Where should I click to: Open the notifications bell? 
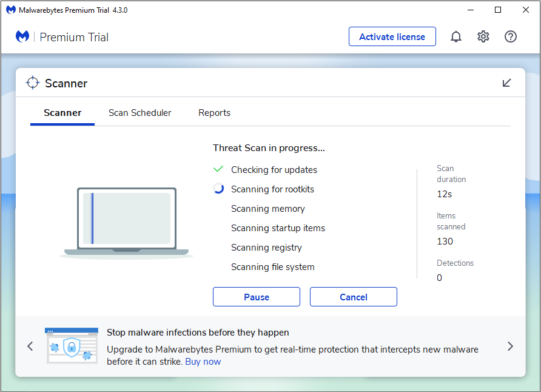tap(455, 36)
